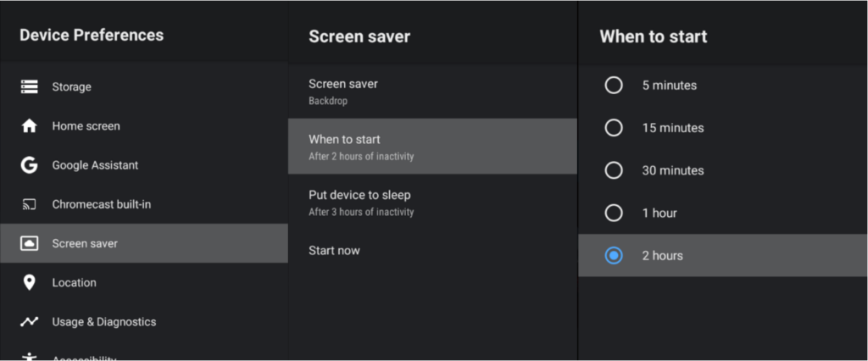Viewport: 868px width, 361px height.
Task: Open the Usage & Diagnostics text entry
Action: tap(104, 322)
